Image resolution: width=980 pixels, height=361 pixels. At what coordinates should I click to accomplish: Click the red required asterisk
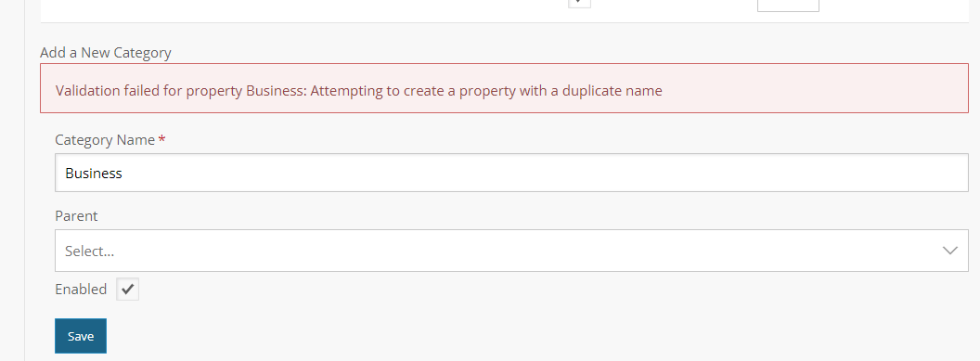pos(161,139)
